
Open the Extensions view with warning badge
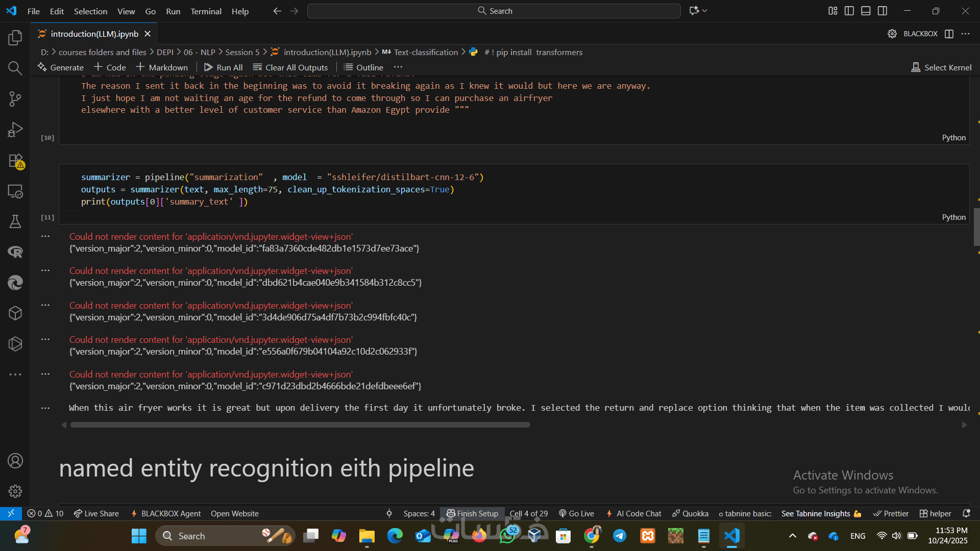pos(15,161)
